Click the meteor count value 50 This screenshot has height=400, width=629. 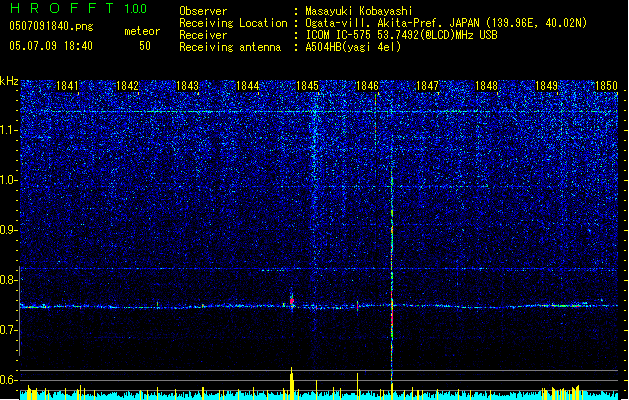(145, 46)
